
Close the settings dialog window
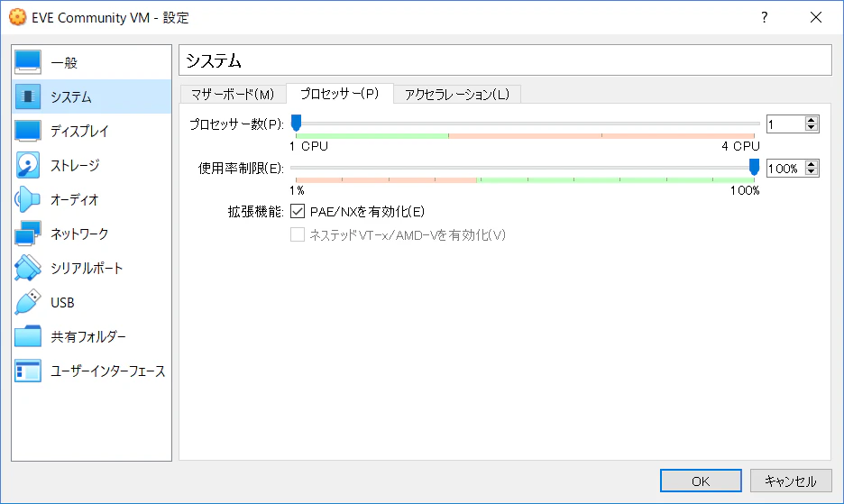click(816, 17)
